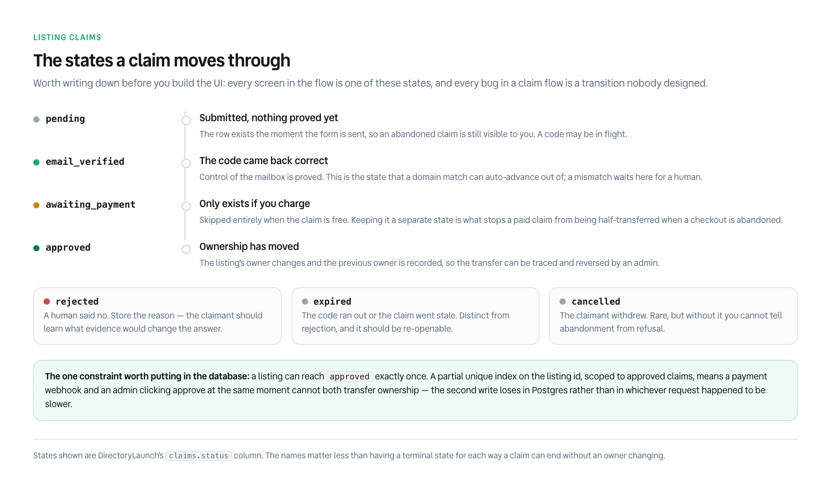This screenshot has height=504, width=831.
Task: Click the claims.status code chip in footer
Action: click(x=198, y=456)
